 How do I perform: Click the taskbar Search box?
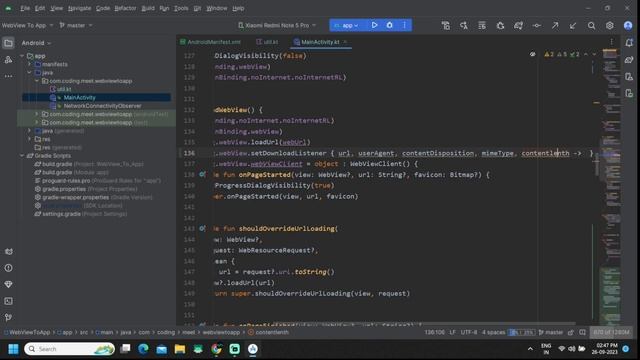(x=69, y=349)
